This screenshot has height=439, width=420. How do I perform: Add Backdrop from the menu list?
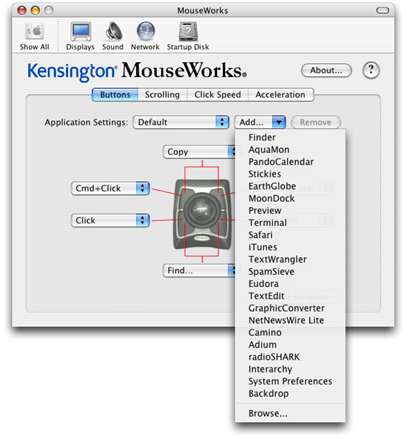pyautogui.click(x=290, y=394)
